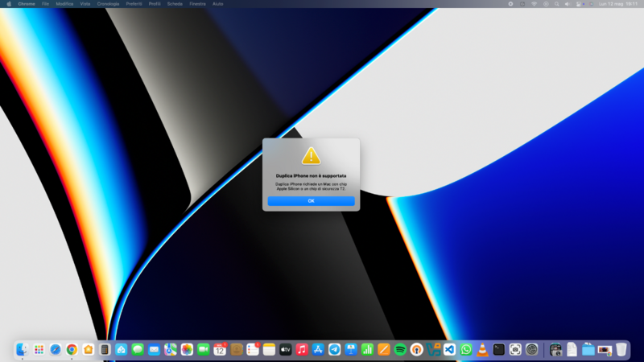Open the Trash in the Dock
Viewport: 644px width, 362px height.
621,349
